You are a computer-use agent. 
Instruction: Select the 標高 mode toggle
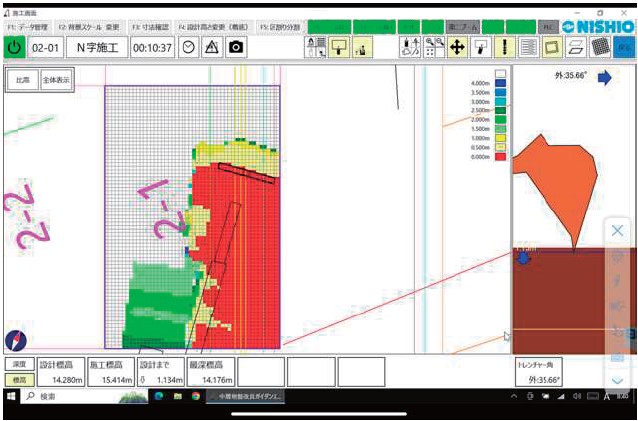click(20, 380)
